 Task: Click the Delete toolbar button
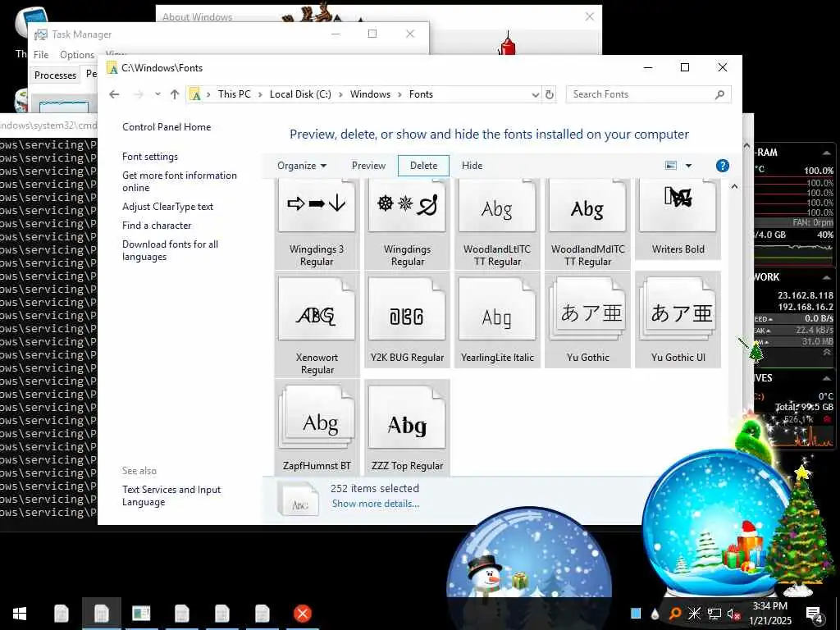click(x=423, y=166)
